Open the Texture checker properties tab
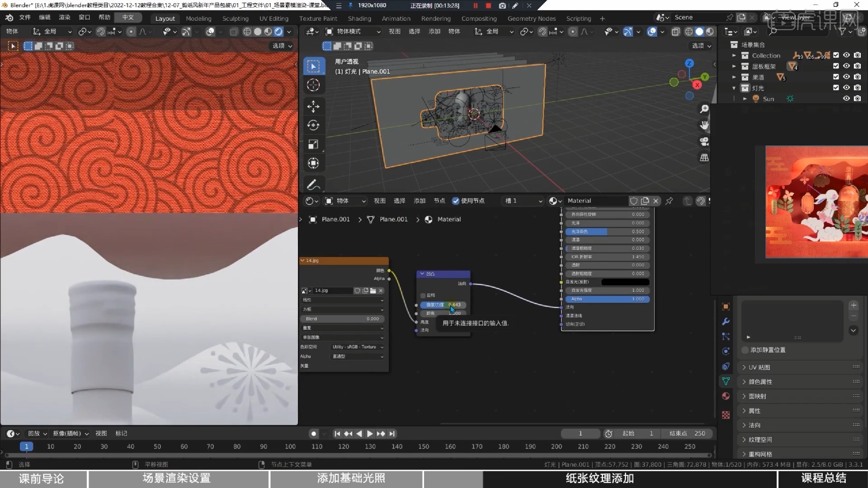The height and width of the screenshot is (488, 868). (726, 415)
